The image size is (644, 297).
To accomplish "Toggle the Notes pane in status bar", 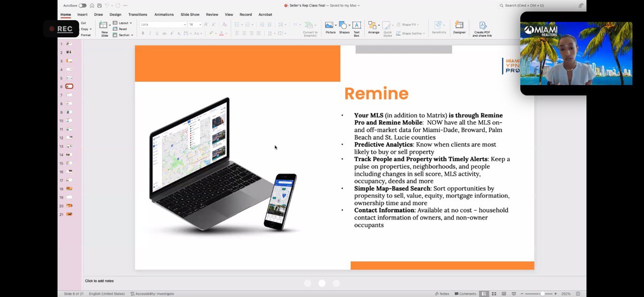I will 442,293.
